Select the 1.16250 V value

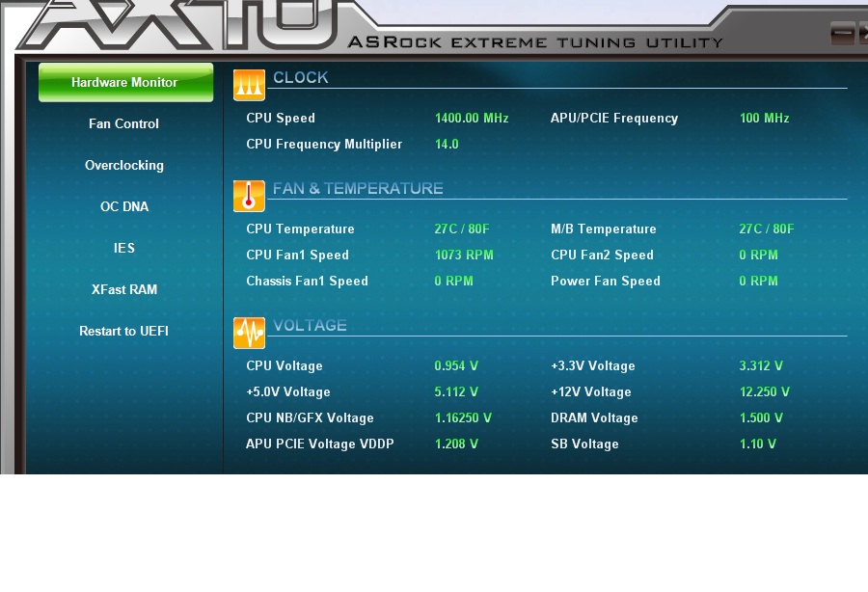pos(463,417)
